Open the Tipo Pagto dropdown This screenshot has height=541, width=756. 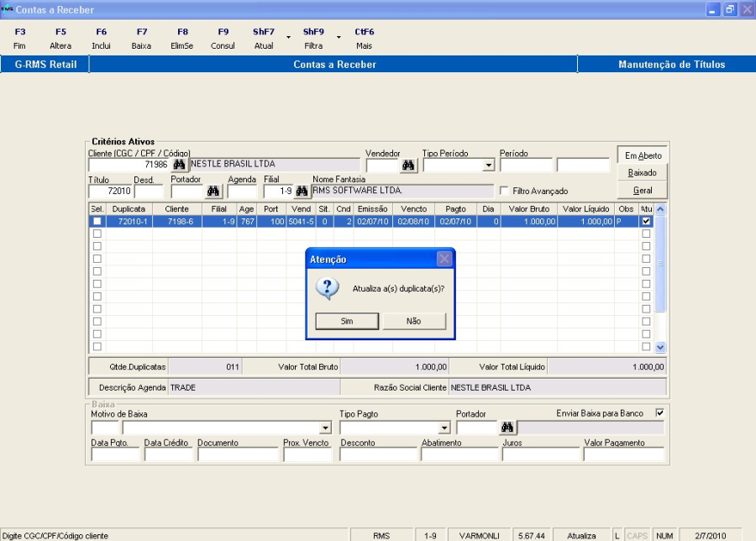point(444,428)
